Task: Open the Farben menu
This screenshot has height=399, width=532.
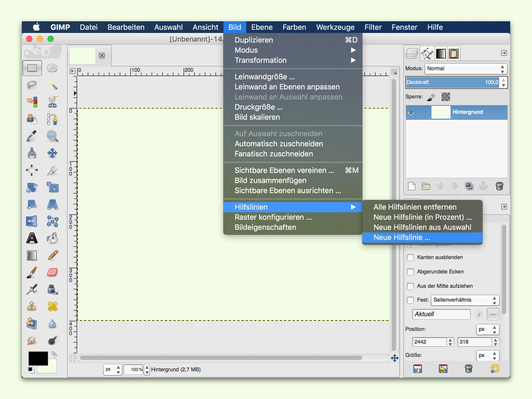Action: (294, 27)
